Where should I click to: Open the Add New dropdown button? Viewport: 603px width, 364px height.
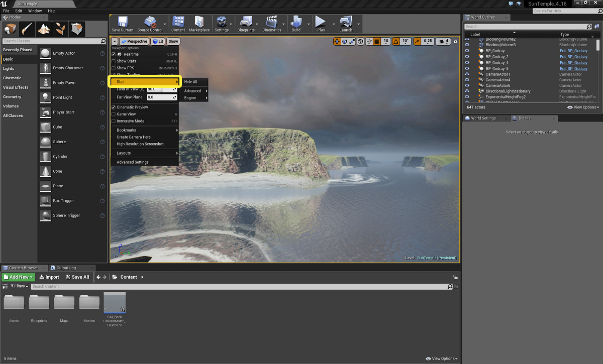tap(19, 277)
